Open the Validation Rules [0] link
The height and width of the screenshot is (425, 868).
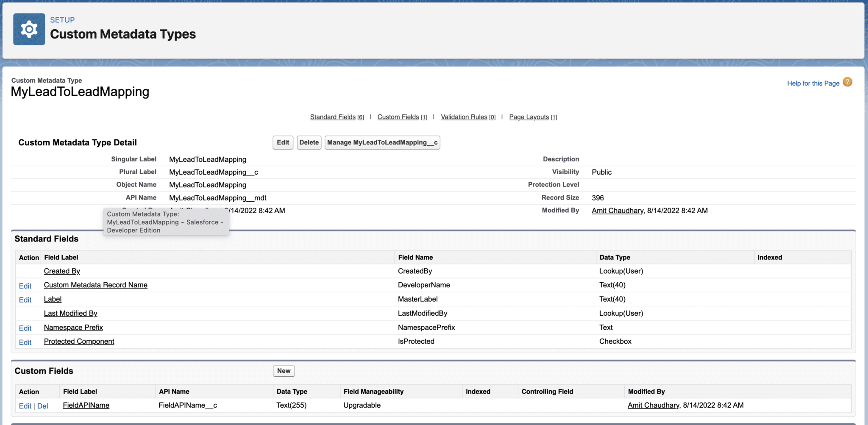coord(464,117)
